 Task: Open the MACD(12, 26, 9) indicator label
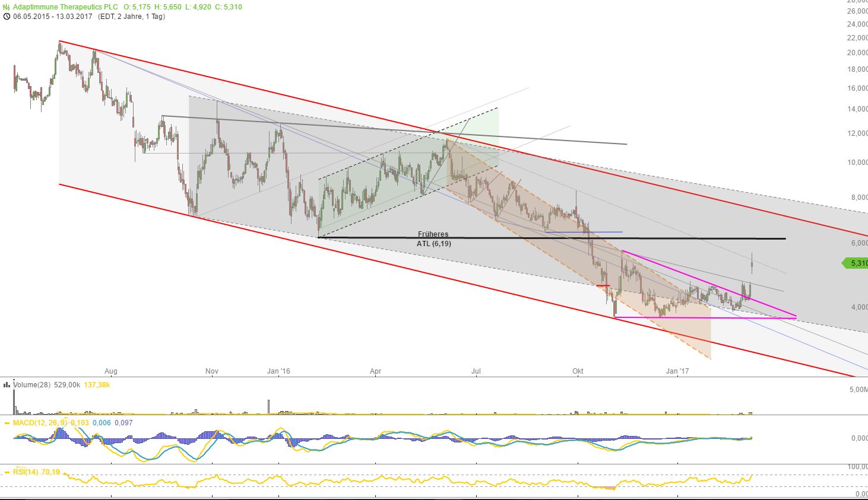(x=40, y=423)
